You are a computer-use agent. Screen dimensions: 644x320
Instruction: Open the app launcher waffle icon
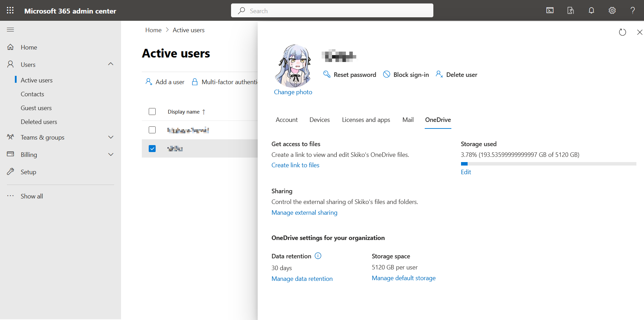[x=10, y=10]
